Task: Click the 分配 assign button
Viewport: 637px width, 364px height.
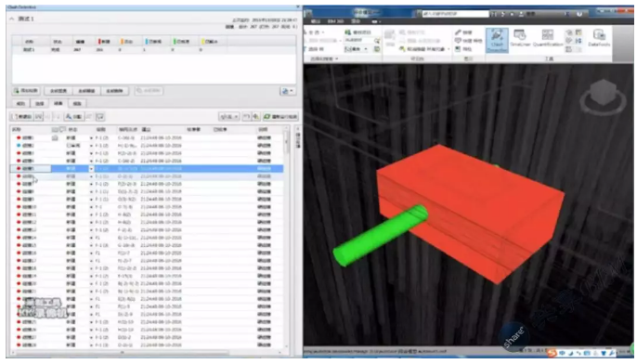Action: 73,117
